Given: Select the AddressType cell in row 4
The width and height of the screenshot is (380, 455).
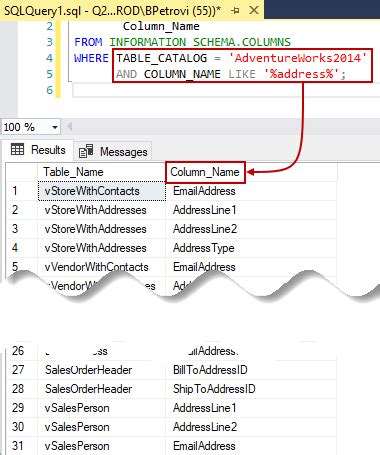Looking at the screenshot, I should coord(251,248).
